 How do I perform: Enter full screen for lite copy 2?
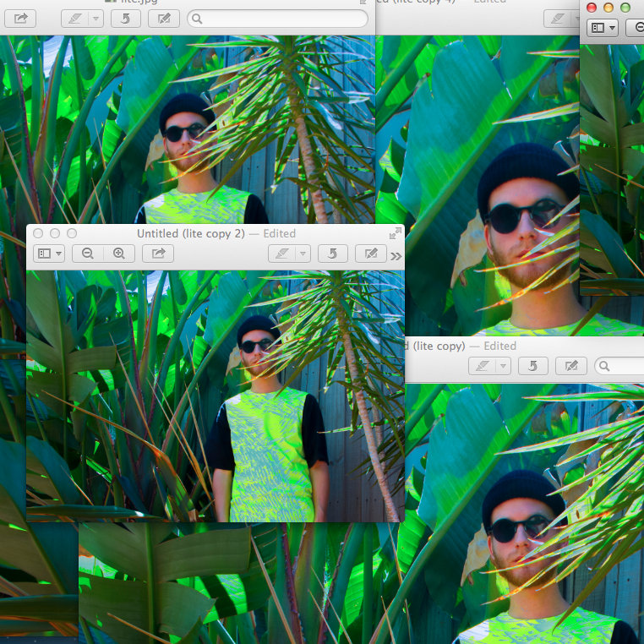(x=395, y=233)
